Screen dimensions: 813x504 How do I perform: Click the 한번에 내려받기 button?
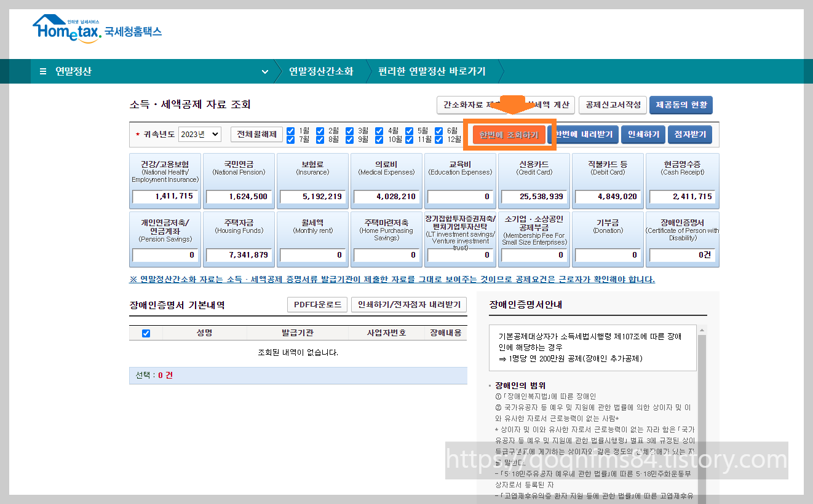click(x=583, y=134)
